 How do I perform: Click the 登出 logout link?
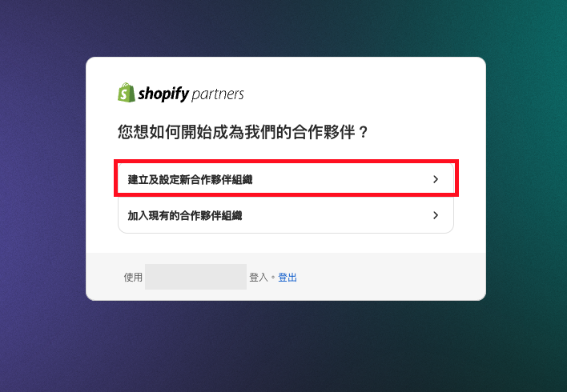tap(288, 277)
